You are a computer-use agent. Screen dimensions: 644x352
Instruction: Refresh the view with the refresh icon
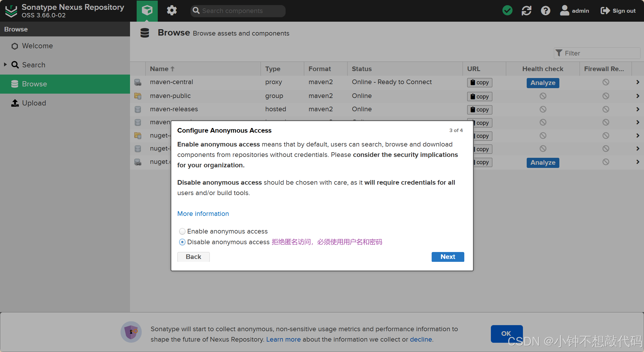click(x=526, y=11)
